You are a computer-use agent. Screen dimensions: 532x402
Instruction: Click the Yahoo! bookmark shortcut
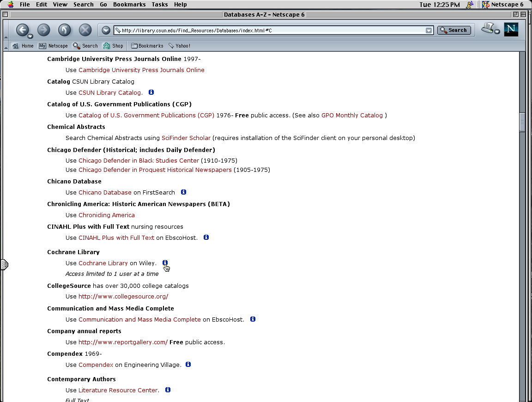point(180,46)
